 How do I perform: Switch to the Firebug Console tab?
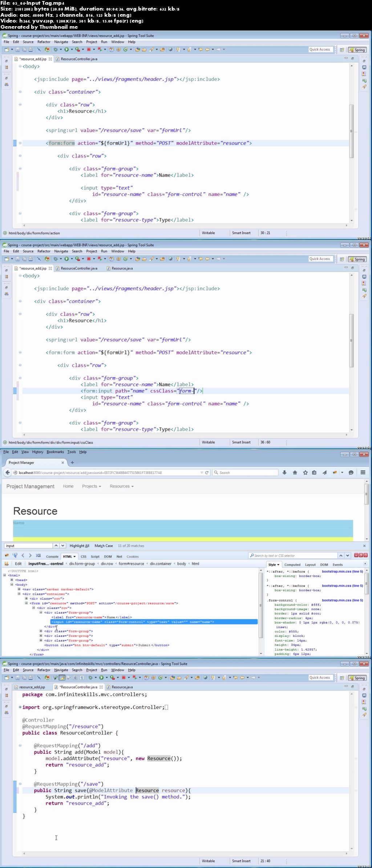(52, 556)
